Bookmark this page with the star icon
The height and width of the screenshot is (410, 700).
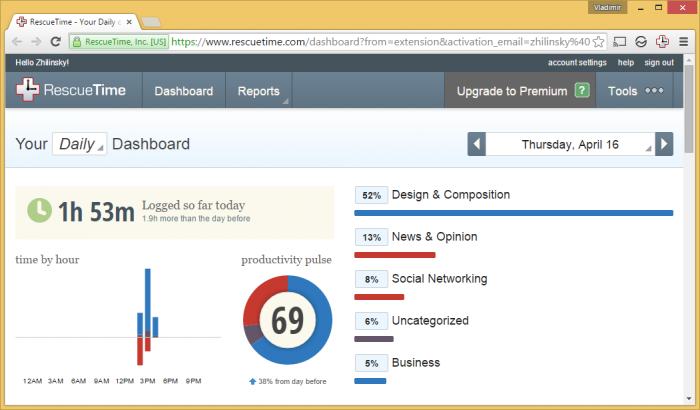click(x=599, y=42)
